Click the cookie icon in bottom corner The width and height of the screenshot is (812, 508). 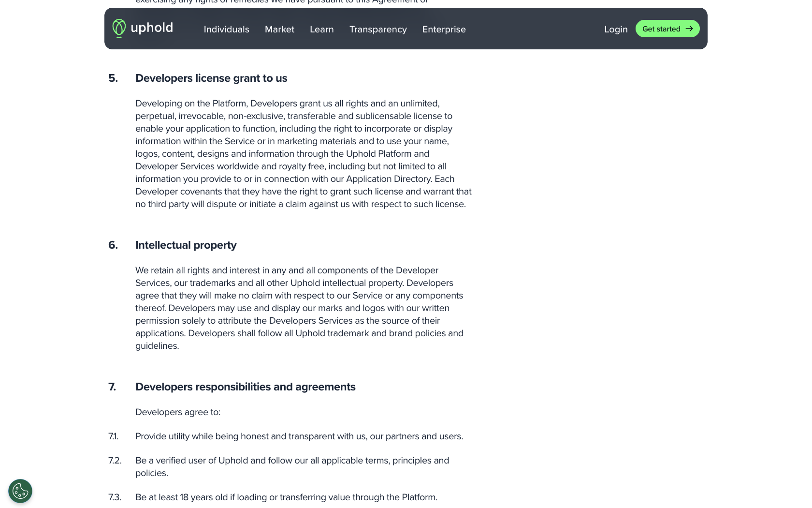(20, 491)
